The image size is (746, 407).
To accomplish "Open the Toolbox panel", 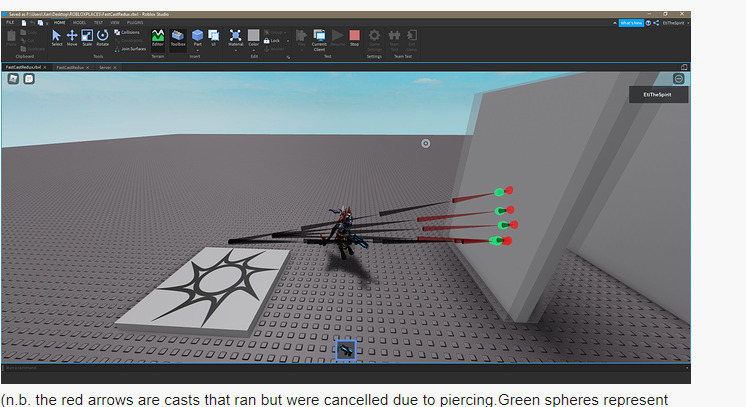I will click(178, 38).
